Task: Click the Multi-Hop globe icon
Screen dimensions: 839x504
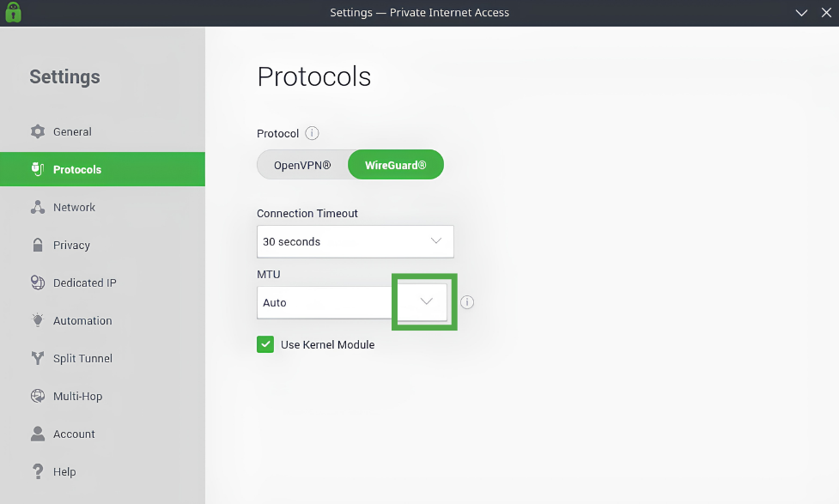Action: [x=38, y=396]
